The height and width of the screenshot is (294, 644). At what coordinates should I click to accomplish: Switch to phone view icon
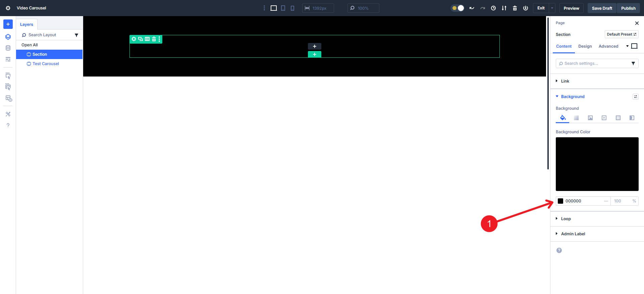pyautogui.click(x=292, y=8)
